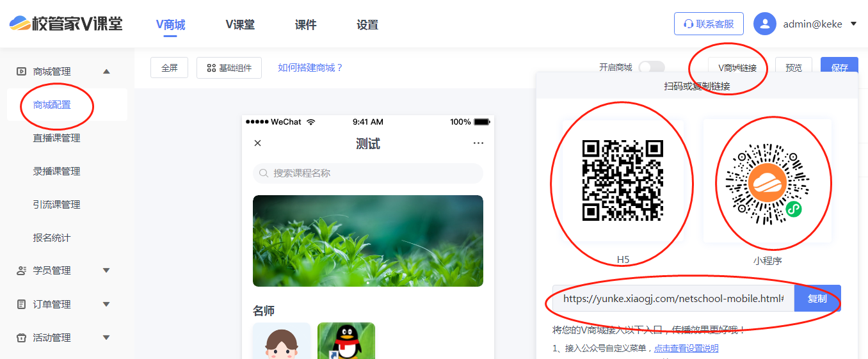Image resolution: width=868 pixels, height=359 pixels.
Task: Click the admin@keke username text
Action: coord(812,24)
